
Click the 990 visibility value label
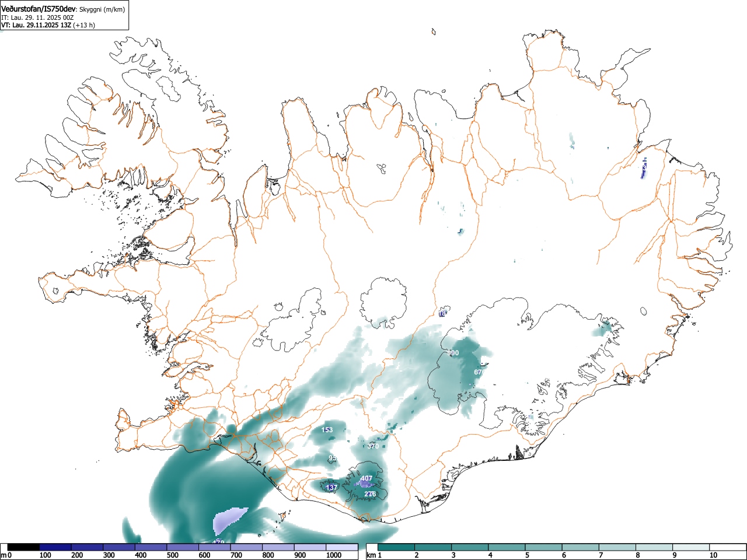453,353
